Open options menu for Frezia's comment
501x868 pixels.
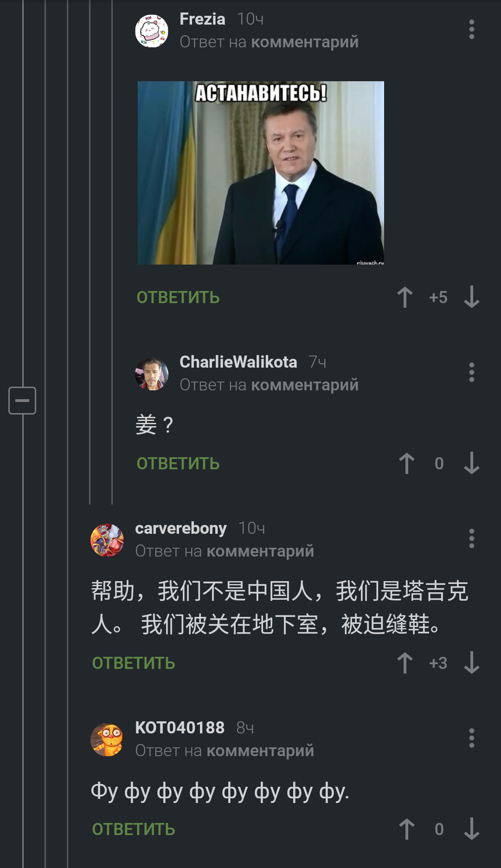472,30
